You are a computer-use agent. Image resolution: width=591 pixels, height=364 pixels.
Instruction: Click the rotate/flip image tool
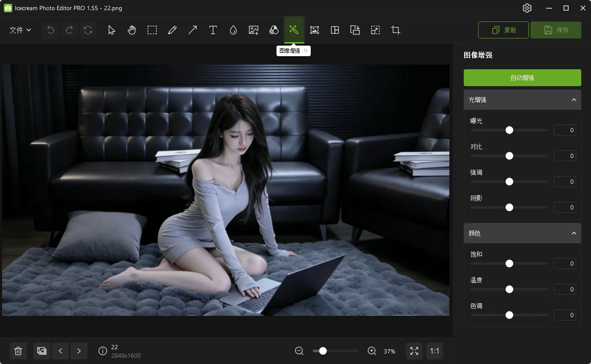[x=355, y=30]
